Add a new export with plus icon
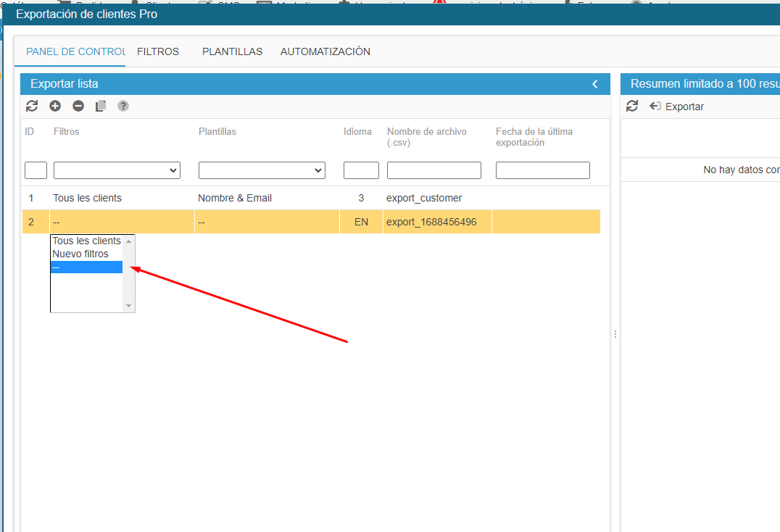Screen dimensions: 780x532 tap(55, 106)
